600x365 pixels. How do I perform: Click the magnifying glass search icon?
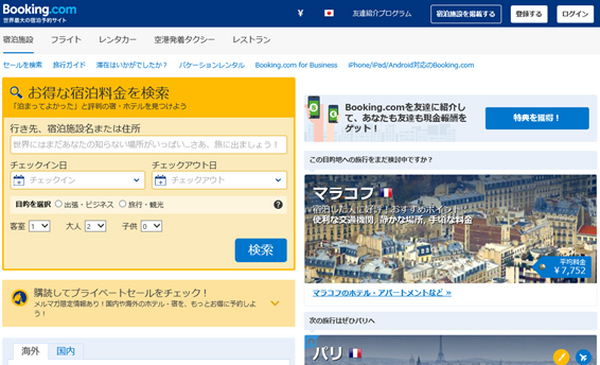[x=16, y=92]
